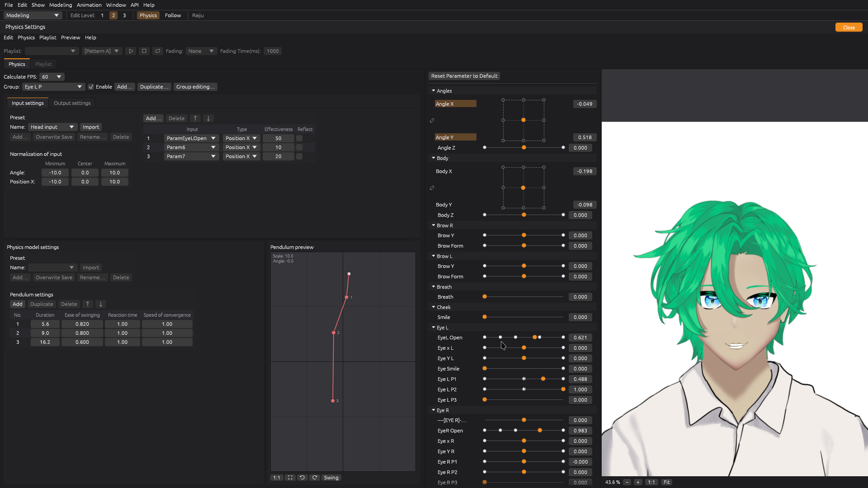Move pendulum down arrow
868x488 pixels.
coord(101,304)
